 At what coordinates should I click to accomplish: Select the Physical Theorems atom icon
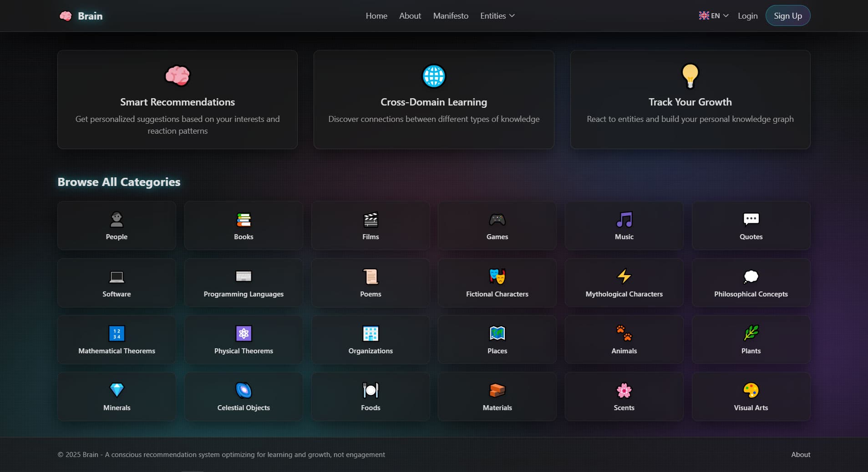[x=244, y=333]
